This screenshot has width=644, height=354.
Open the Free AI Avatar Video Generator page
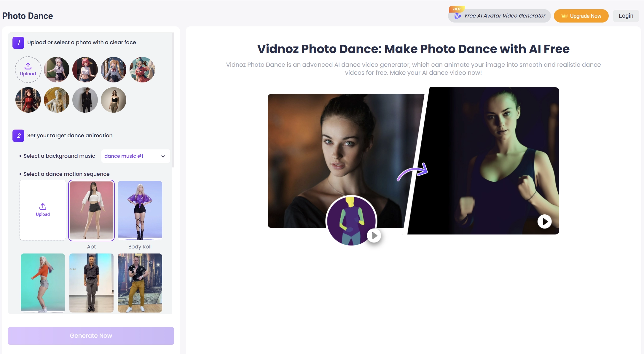coord(504,16)
